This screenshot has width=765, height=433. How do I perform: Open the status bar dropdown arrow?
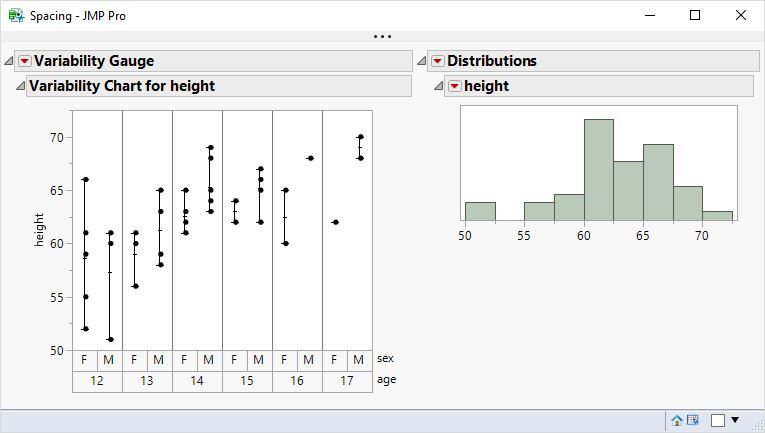(736, 421)
